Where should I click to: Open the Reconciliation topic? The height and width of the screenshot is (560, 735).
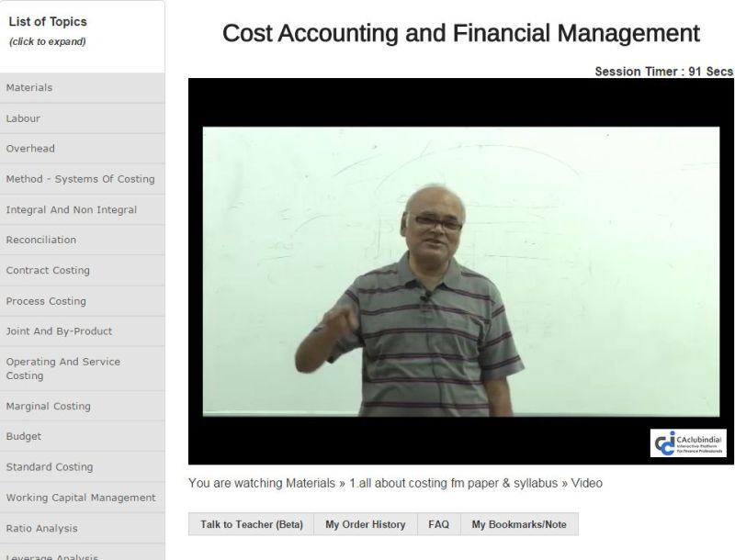click(41, 240)
